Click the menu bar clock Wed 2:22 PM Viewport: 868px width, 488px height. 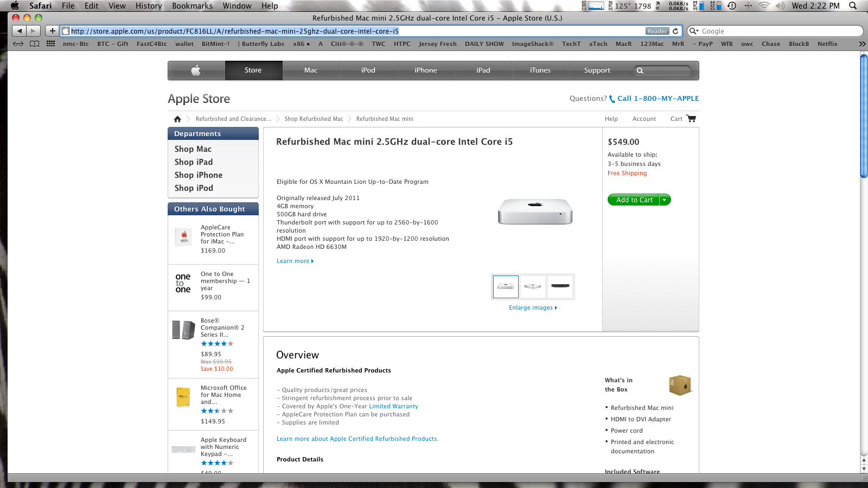pos(815,5)
